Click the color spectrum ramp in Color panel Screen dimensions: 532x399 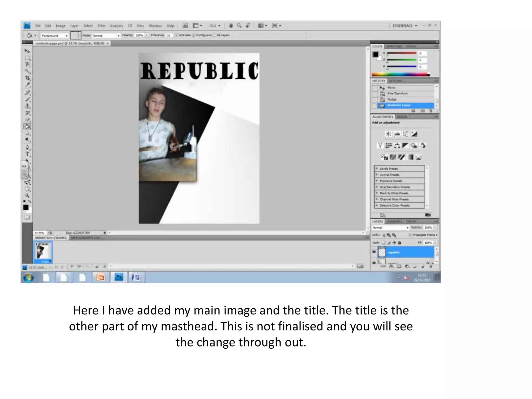point(401,75)
